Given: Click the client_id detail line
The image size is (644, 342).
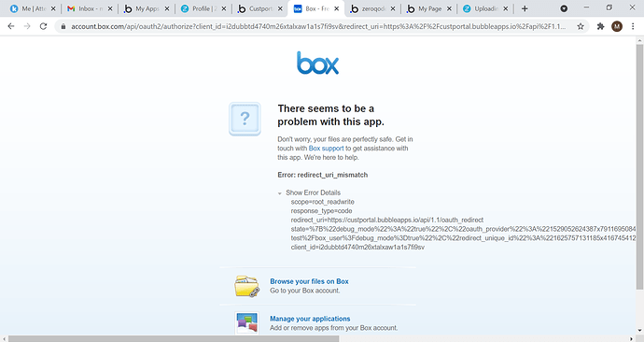Looking at the screenshot, I should (x=357, y=247).
